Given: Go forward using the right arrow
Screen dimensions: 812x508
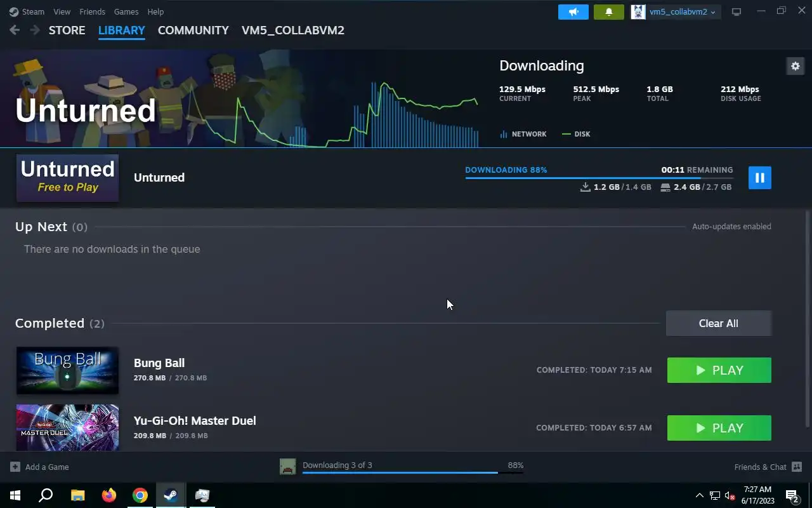Looking at the screenshot, I should pos(35,30).
